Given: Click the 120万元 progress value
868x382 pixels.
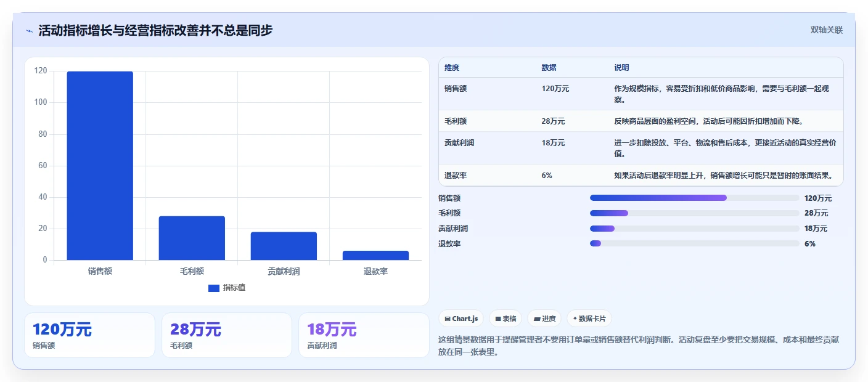Looking at the screenshot, I should coord(818,198).
